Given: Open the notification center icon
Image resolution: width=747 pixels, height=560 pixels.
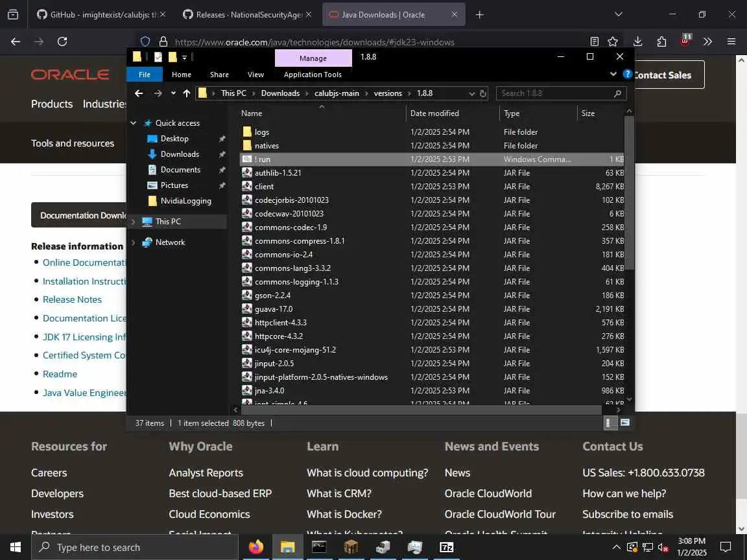Looking at the screenshot, I should pyautogui.click(x=725, y=547).
